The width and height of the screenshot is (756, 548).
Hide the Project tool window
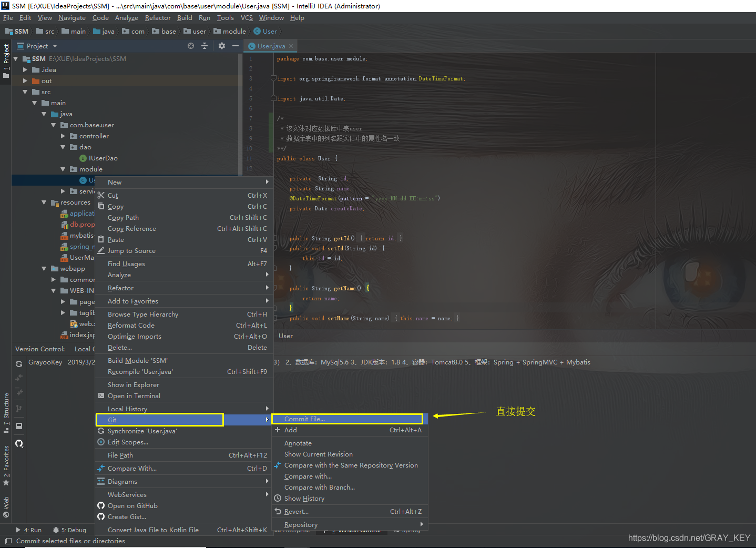click(x=236, y=46)
